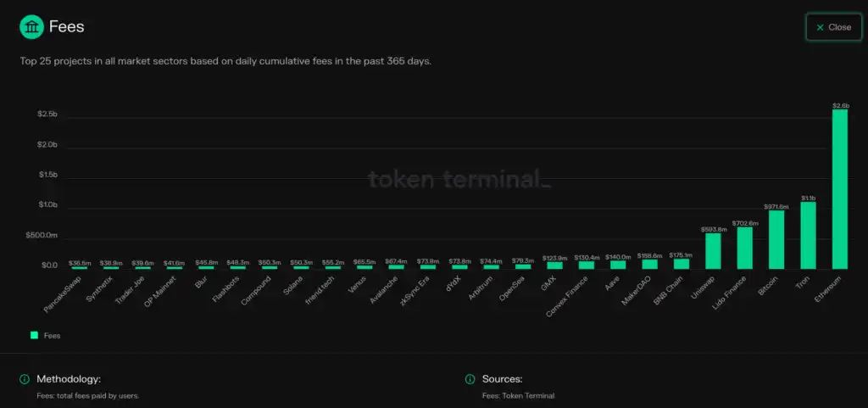
Task: Click the Bitcoin fees bar
Action: (776, 239)
